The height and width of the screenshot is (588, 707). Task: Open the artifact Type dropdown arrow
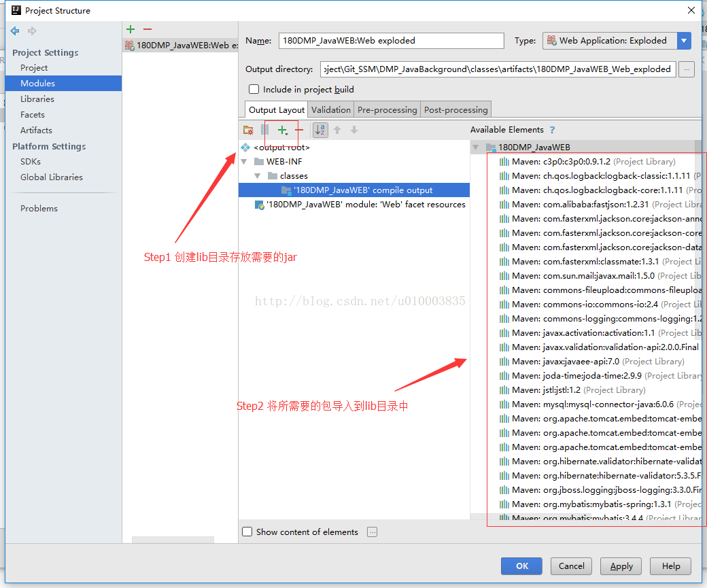pyautogui.click(x=684, y=41)
